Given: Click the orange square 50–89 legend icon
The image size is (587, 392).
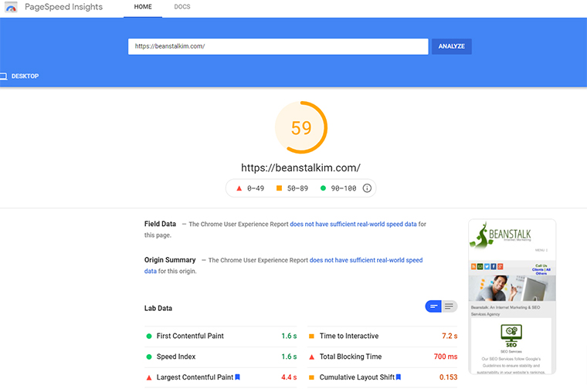Looking at the screenshot, I should [x=279, y=188].
